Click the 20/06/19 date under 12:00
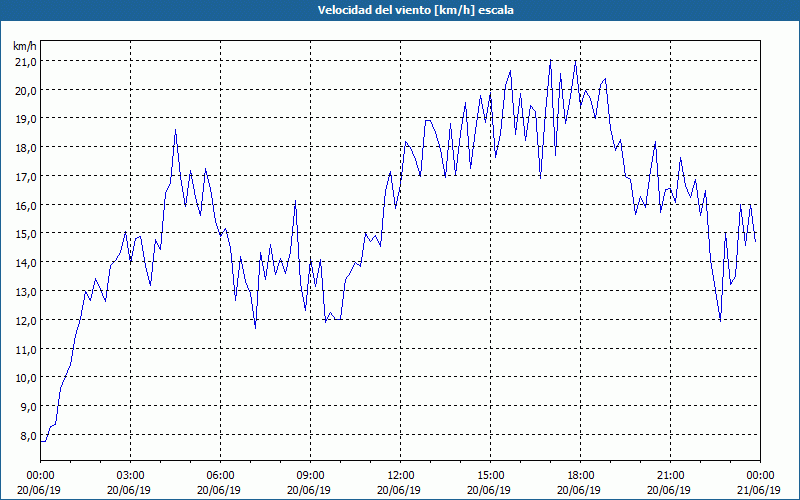Screen dimensions: 800x500 click(399, 490)
